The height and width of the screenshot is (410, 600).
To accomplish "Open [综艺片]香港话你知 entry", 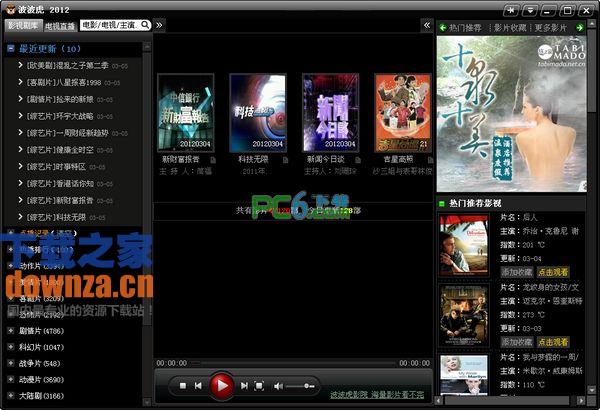I will (60, 183).
